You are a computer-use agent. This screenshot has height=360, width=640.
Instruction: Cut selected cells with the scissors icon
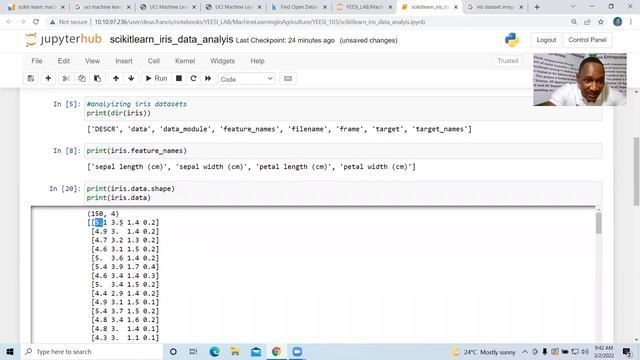66,78
